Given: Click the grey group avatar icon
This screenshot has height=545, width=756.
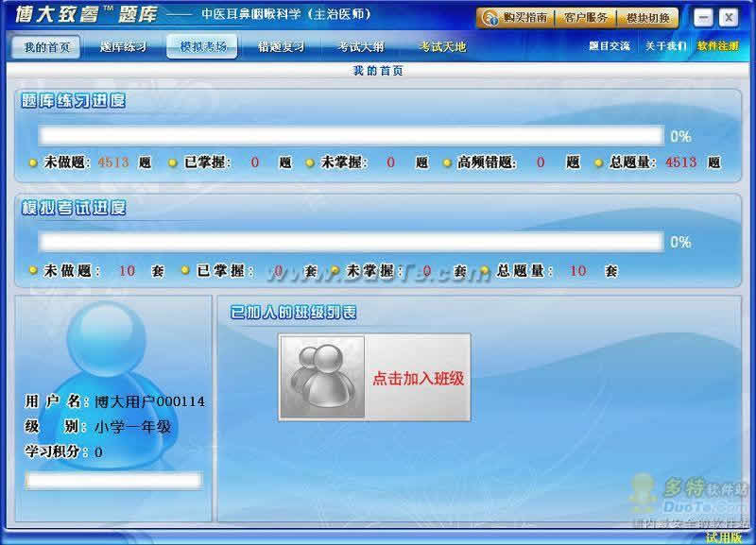Looking at the screenshot, I should 322,377.
